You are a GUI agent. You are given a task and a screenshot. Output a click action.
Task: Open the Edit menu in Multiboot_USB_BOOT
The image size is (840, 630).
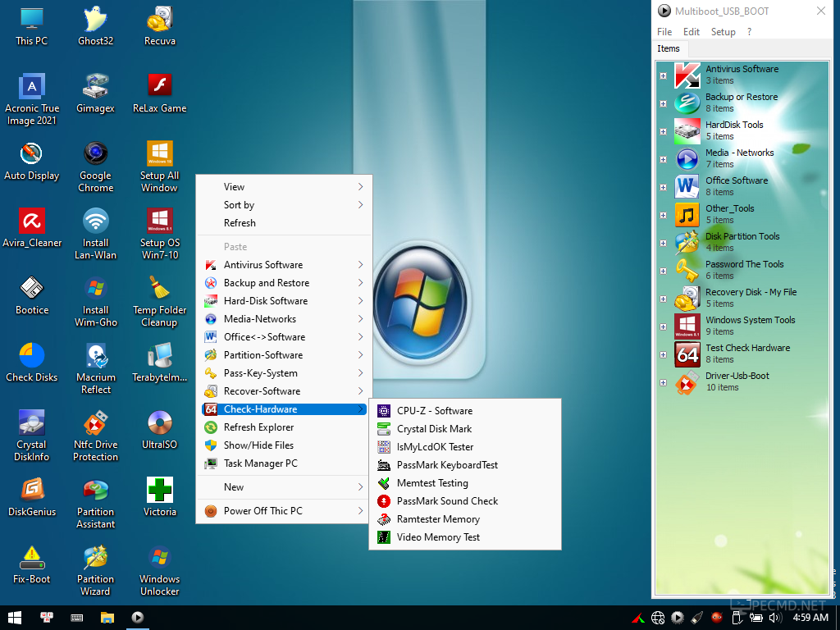691,32
